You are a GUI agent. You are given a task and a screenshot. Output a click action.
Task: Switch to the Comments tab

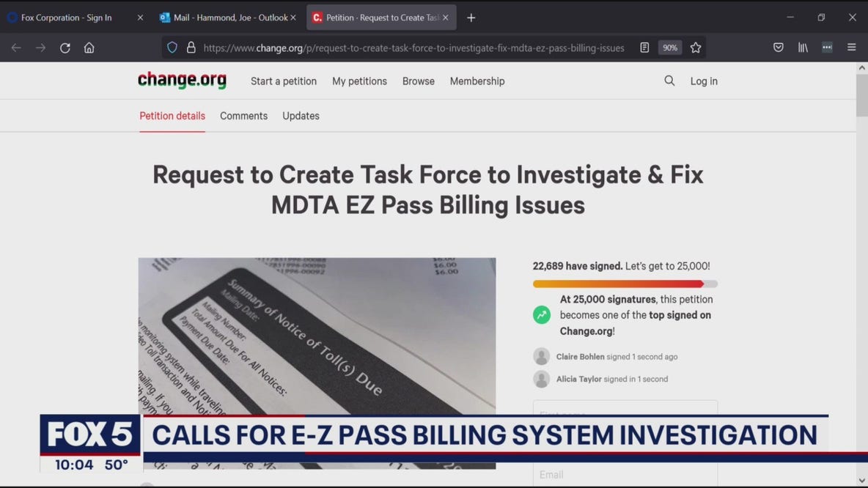[x=243, y=116]
